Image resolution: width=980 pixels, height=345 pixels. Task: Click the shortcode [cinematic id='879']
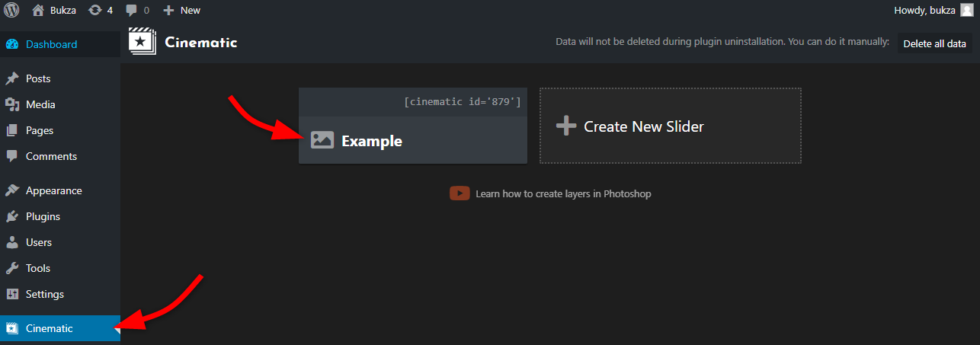(463, 101)
